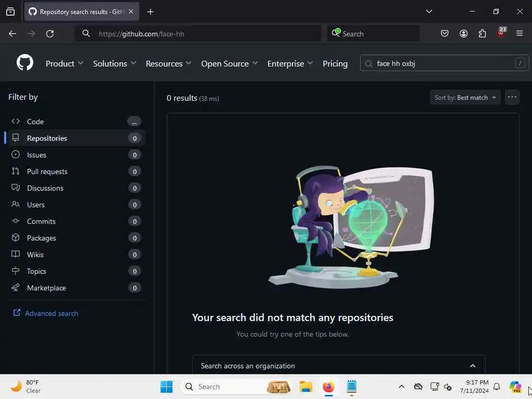532x399 pixels.
Task: Click the GitHub search field
Action: point(444,63)
